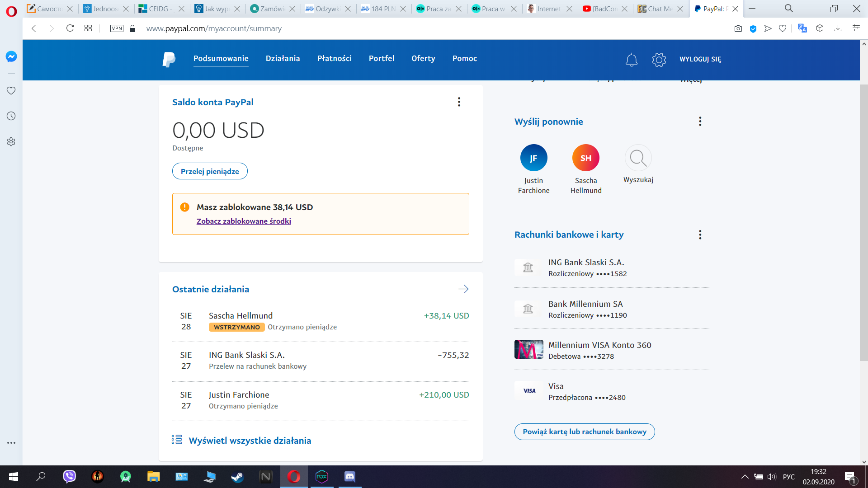868x488 pixels.
Task: Open the Rachunki bankowe i karty heading
Action: [569, 235]
